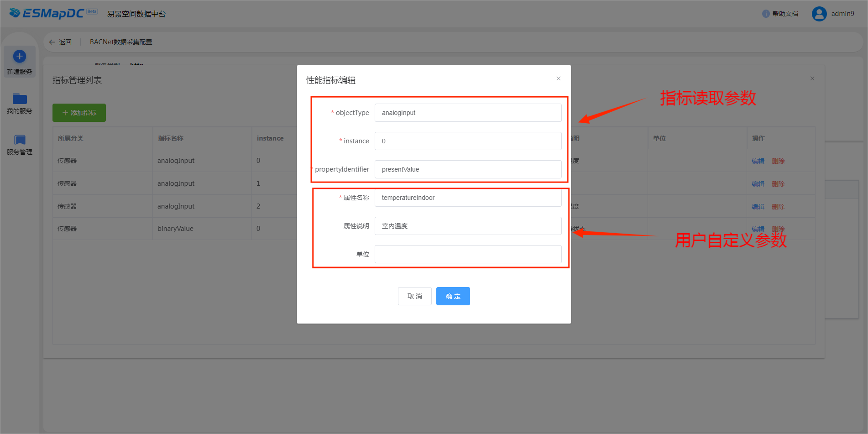Click the unit column header
Screen dimensions: 868x434
pos(659,138)
